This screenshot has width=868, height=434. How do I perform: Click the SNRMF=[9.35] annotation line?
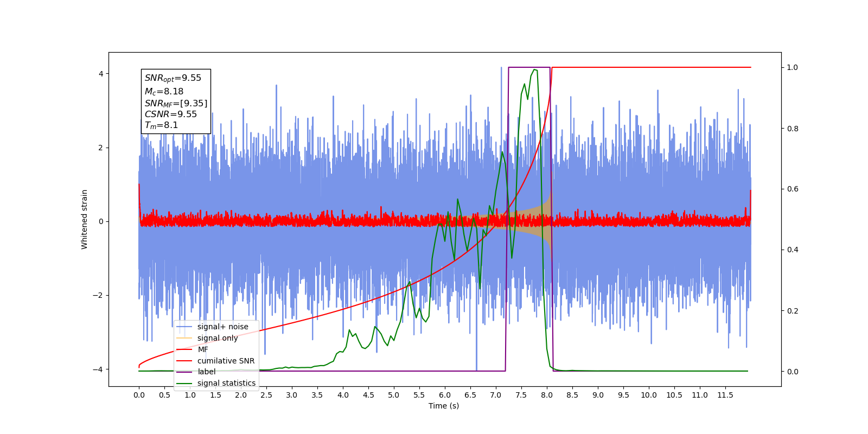point(176,103)
